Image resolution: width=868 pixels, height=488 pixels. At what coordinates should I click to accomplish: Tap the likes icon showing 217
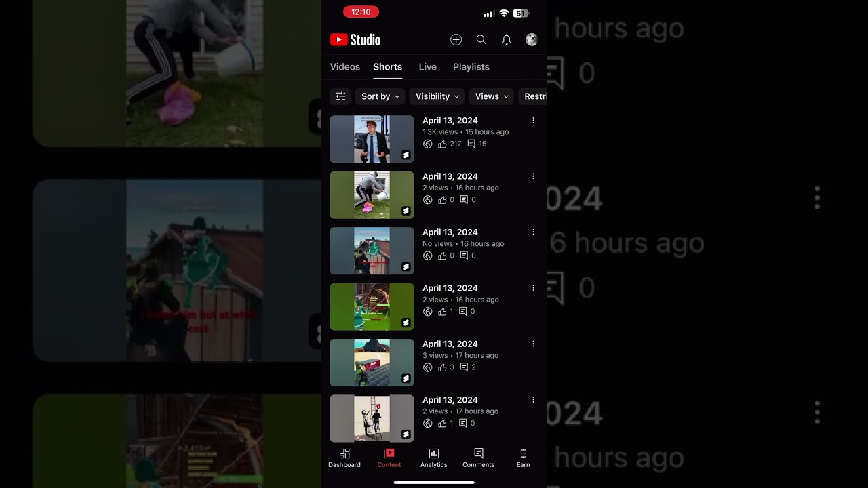[442, 144]
